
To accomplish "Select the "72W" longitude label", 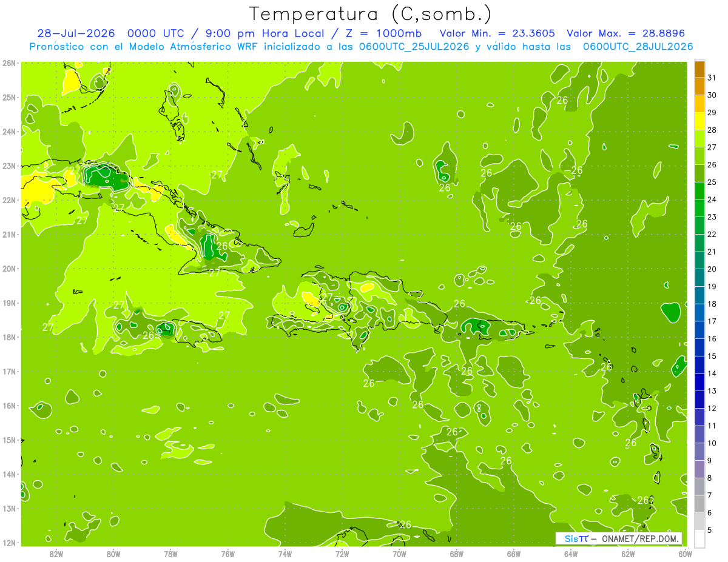I will 342,554.
